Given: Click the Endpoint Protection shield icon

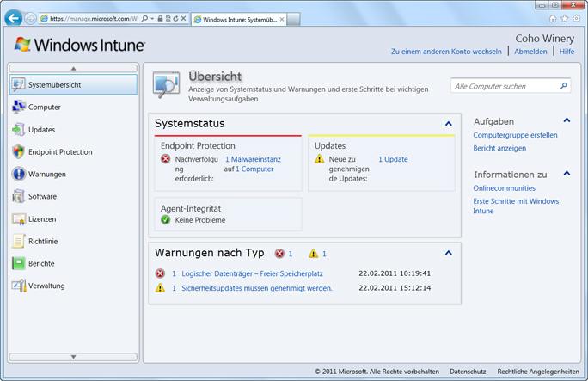Looking at the screenshot, I should tap(18, 151).
